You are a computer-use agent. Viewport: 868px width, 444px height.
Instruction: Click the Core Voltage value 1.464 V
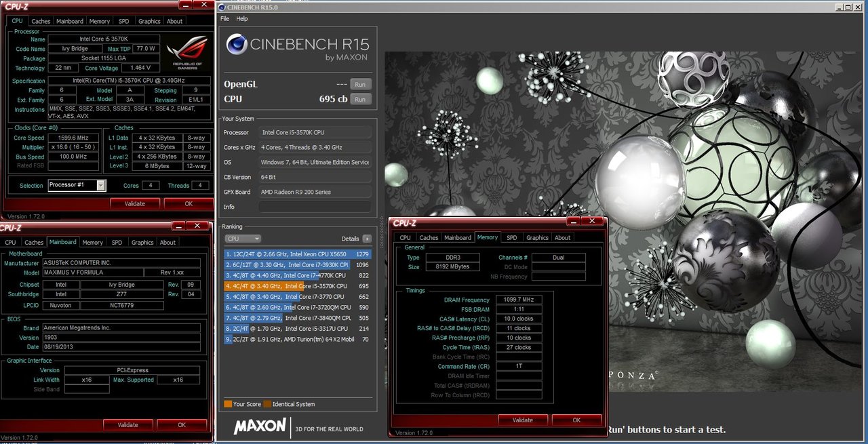point(141,68)
